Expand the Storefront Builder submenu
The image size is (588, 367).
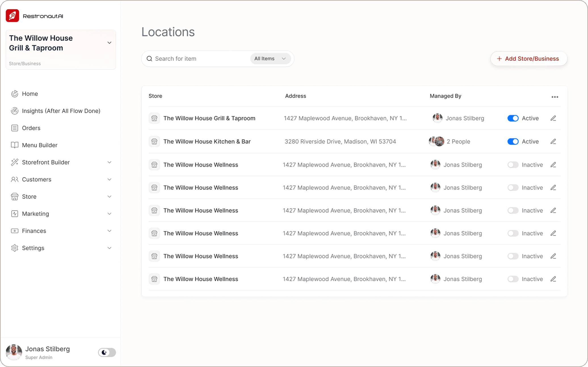pos(109,162)
